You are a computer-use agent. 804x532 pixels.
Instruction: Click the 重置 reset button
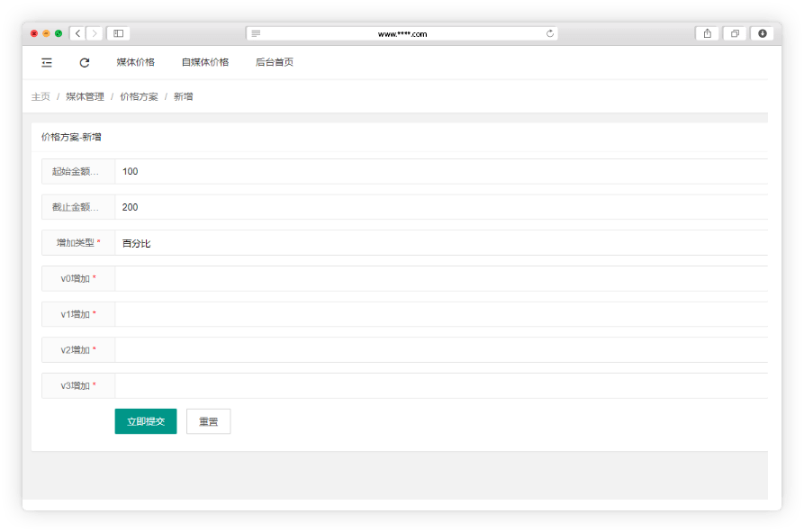[208, 421]
